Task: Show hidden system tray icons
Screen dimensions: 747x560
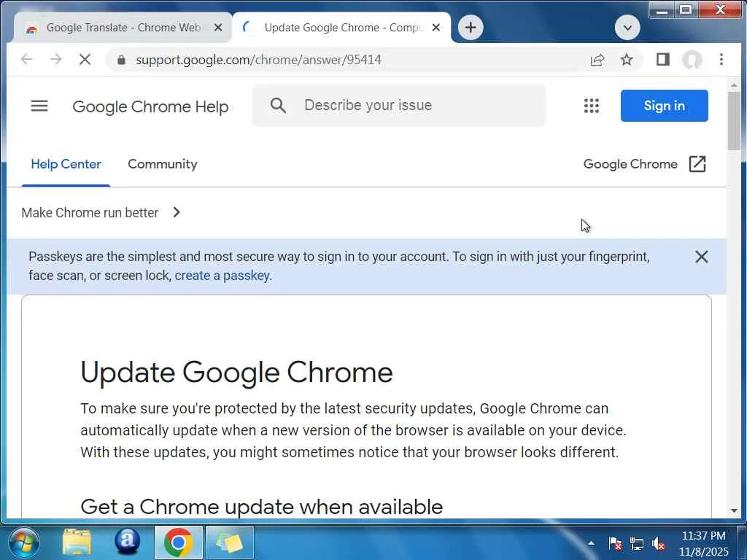Action: [x=591, y=543]
